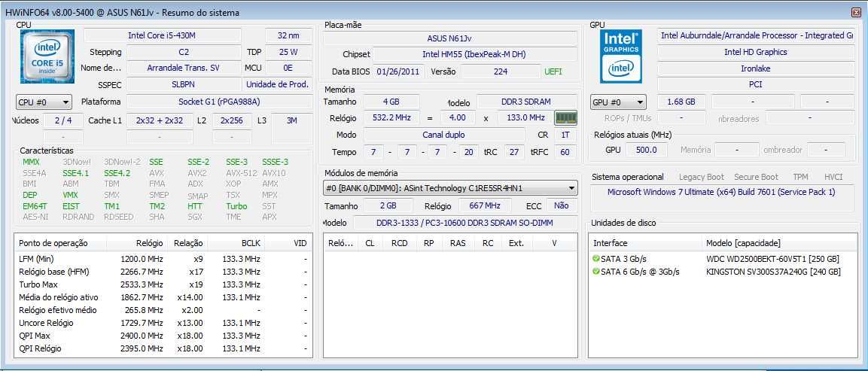Viewport: 868px width, 371px height.
Task: Click SATA 3 Gb/s drive status checkmark
Action: [595, 259]
